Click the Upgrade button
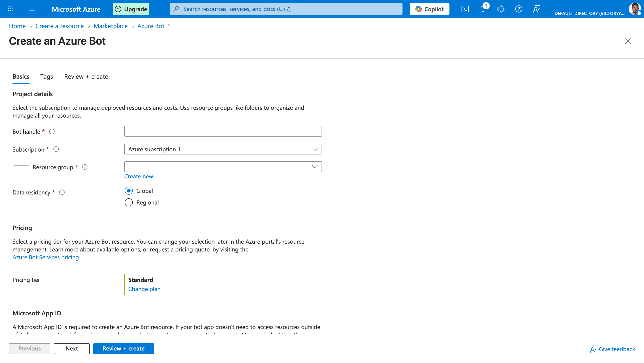644x363 pixels. pyautogui.click(x=131, y=9)
